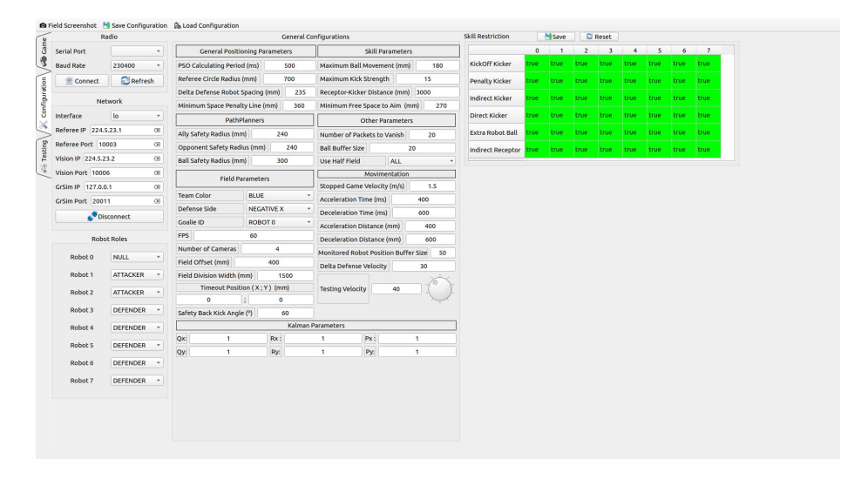Image resolution: width=868 pixels, height=479 pixels.
Task: Toggle Indirect Receptor cell for robot 6
Action: (683, 149)
